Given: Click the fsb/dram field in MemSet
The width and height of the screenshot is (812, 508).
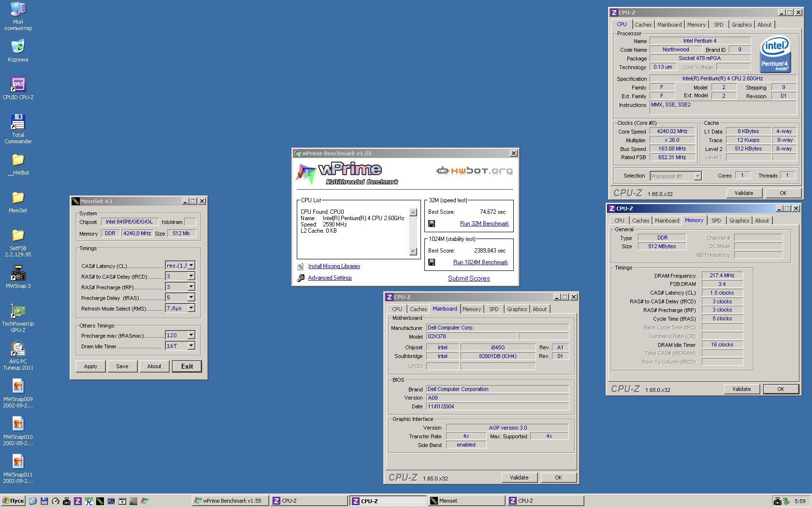Looking at the screenshot, I should [x=190, y=222].
